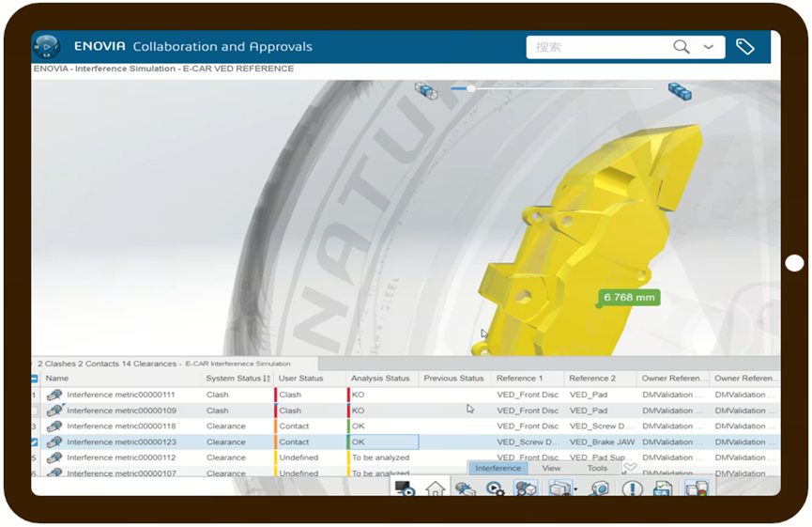Click the System Status sort arrows
The image size is (812, 527).
click(267, 379)
